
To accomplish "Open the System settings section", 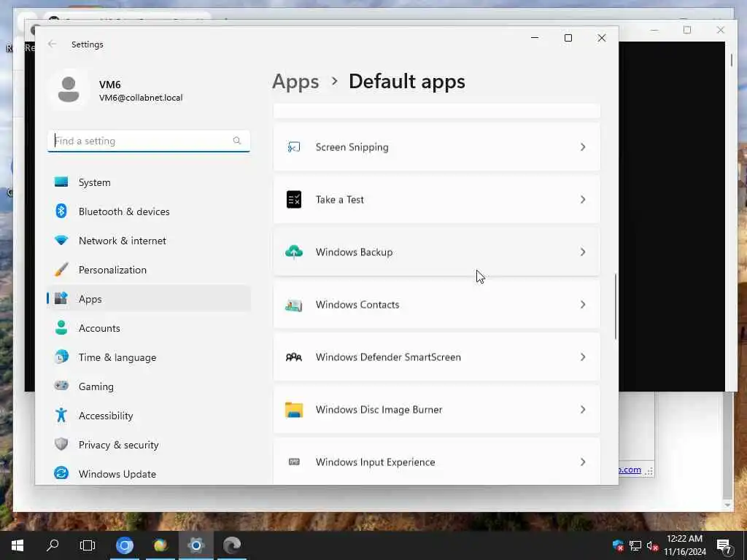I will click(149, 182).
